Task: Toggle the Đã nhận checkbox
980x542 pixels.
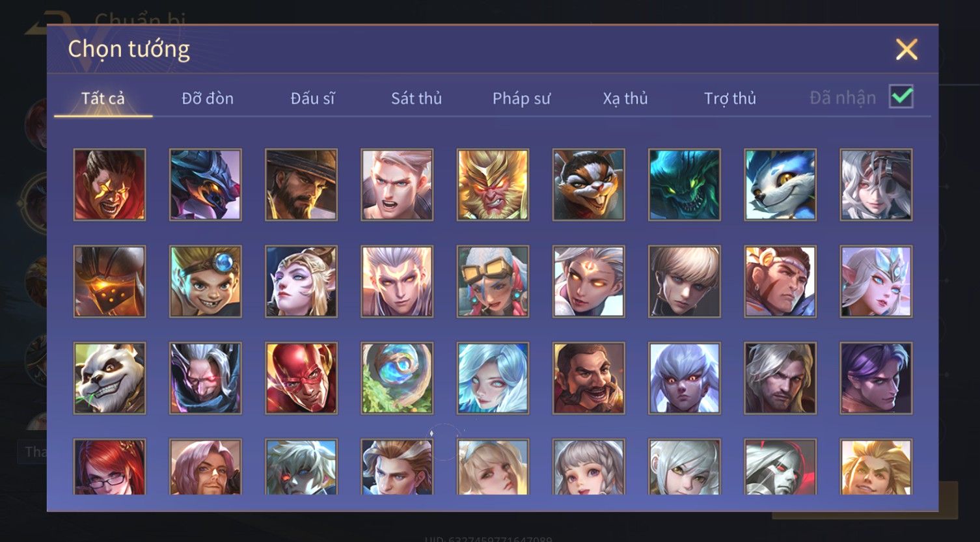Action: coord(901,97)
